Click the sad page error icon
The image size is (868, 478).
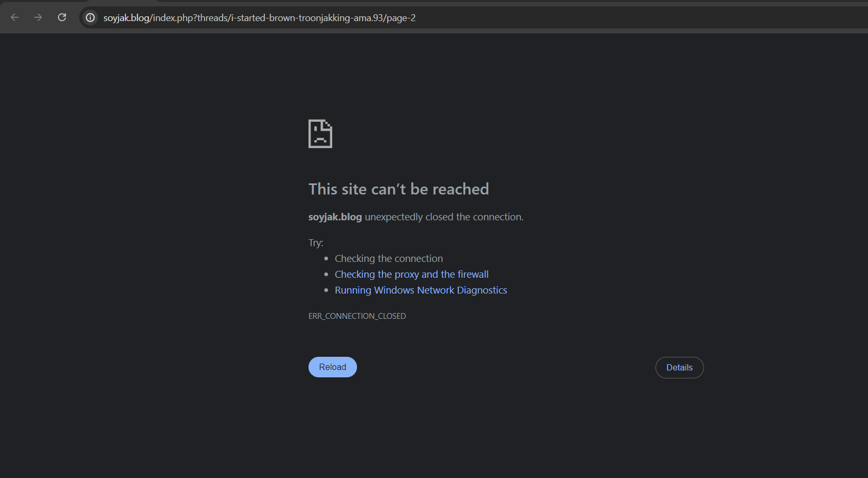point(320,134)
